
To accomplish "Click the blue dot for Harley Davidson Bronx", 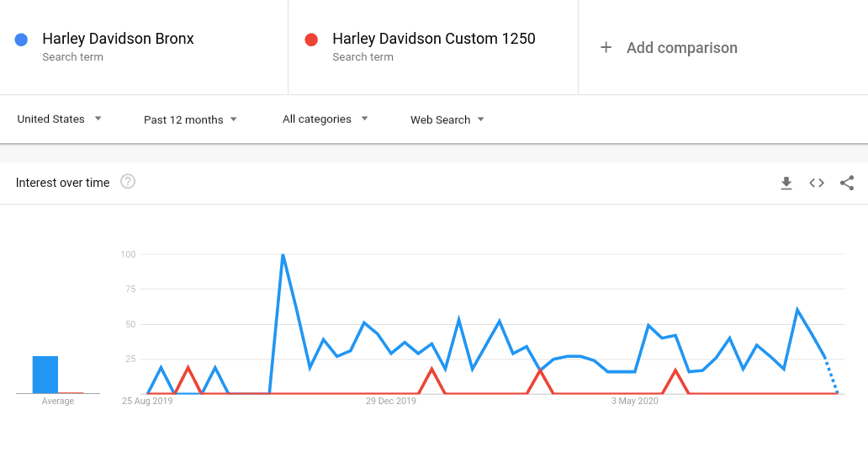I will (21, 40).
